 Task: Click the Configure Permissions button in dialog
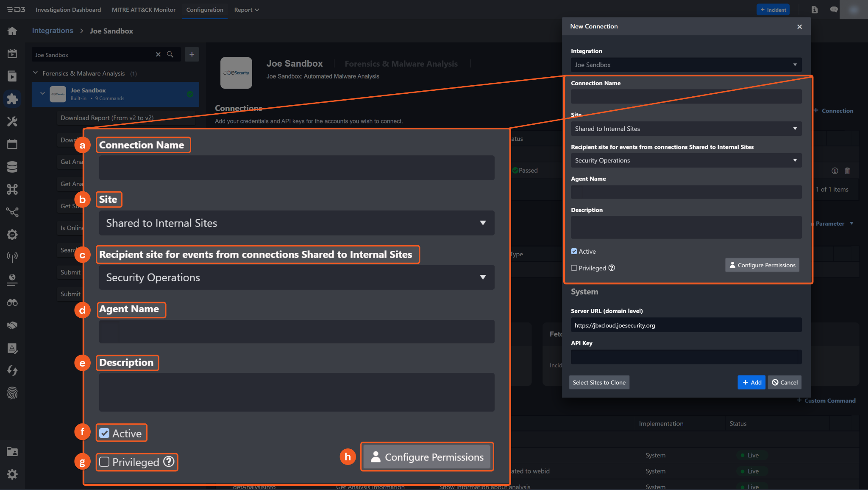click(762, 265)
